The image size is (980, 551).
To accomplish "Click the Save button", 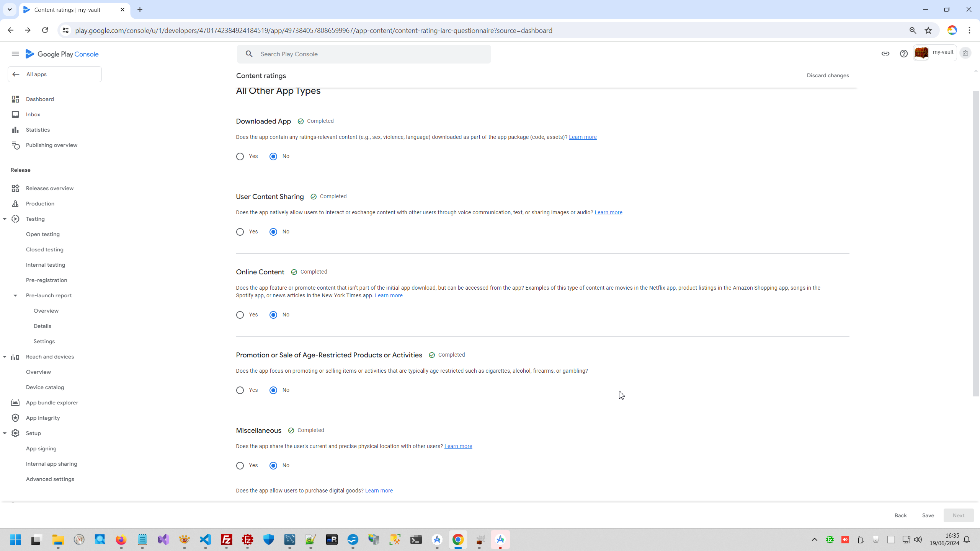I will [x=928, y=515].
